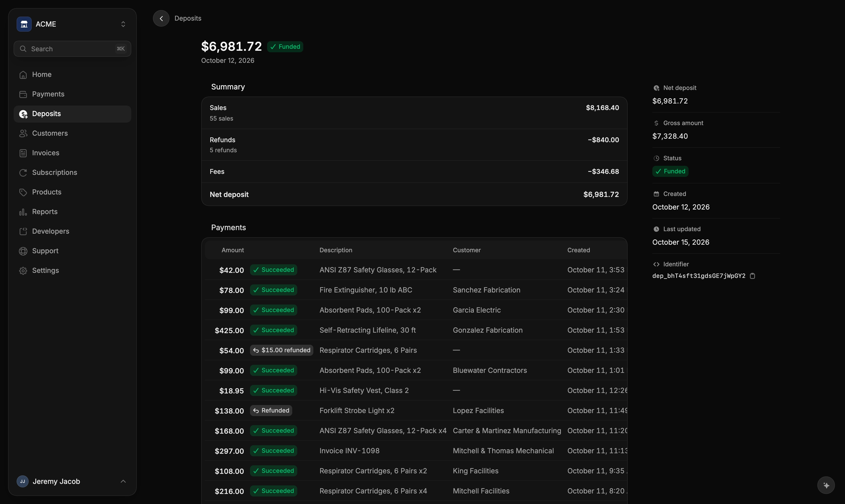Click the Customers people icon in the sidebar
This screenshot has width=845, height=504.
tap(23, 133)
